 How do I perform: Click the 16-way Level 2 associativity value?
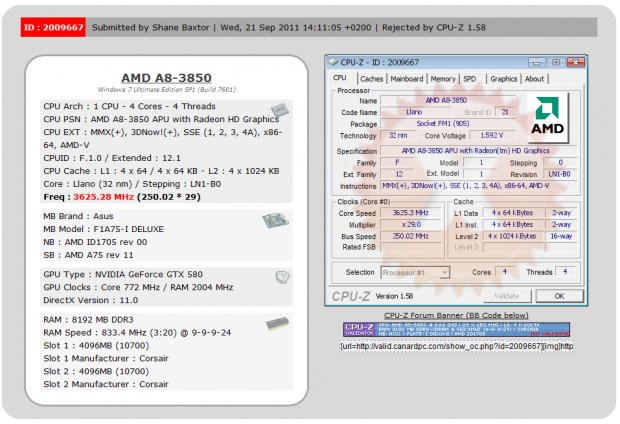(561, 236)
